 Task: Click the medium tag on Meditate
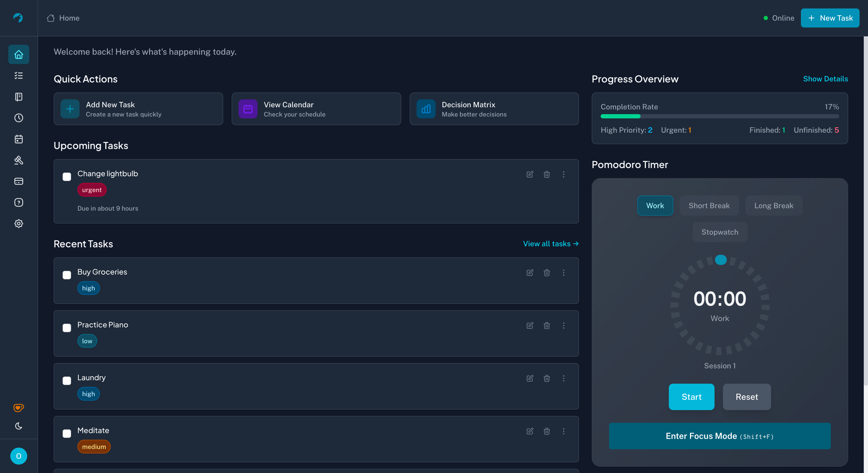tap(94, 447)
